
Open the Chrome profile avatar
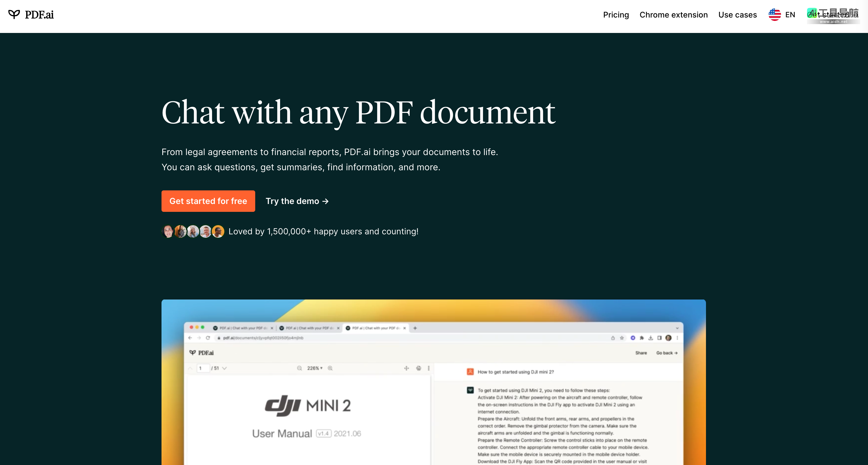pos(668,338)
